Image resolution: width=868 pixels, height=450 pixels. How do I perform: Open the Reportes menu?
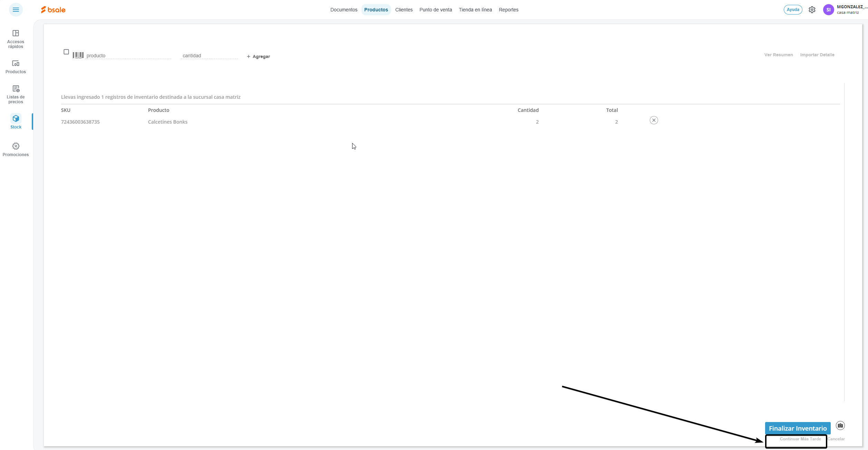pos(508,10)
